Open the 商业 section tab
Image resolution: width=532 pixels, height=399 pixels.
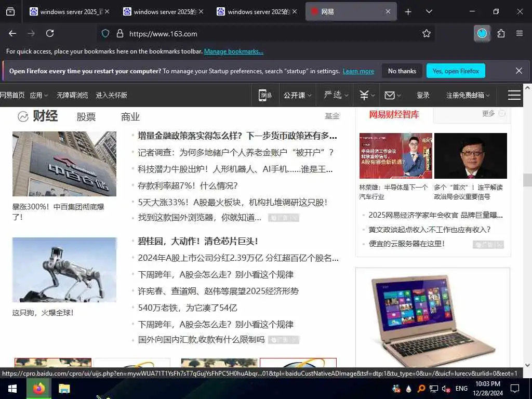pyautogui.click(x=130, y=117)
